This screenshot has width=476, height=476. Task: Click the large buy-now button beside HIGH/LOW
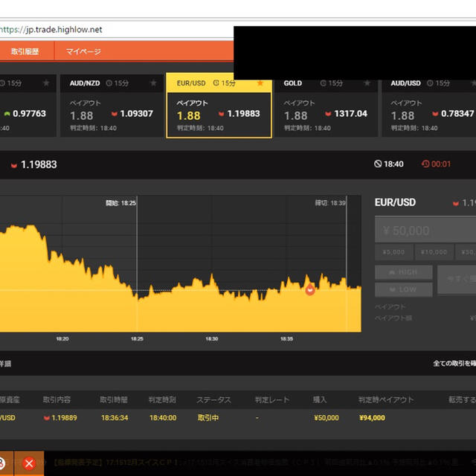pyautogui.click(x=457, y=280)
